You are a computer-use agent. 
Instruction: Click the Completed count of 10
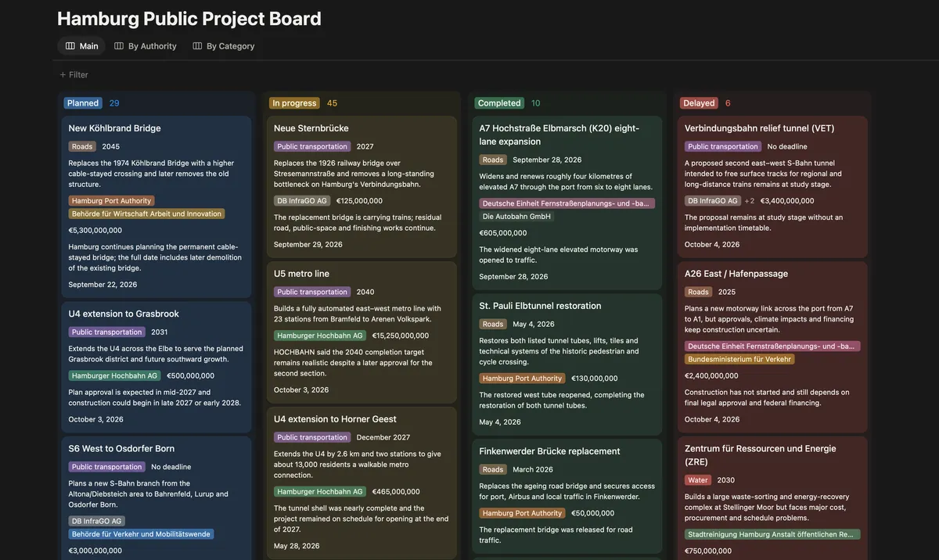pyautogui.click(x=535, y=103)
